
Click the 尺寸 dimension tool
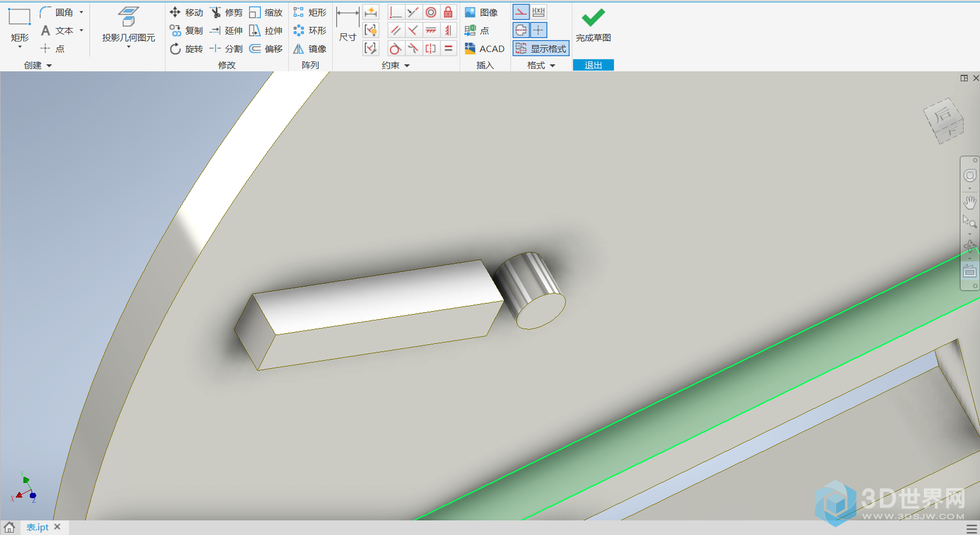coord(347,25)
